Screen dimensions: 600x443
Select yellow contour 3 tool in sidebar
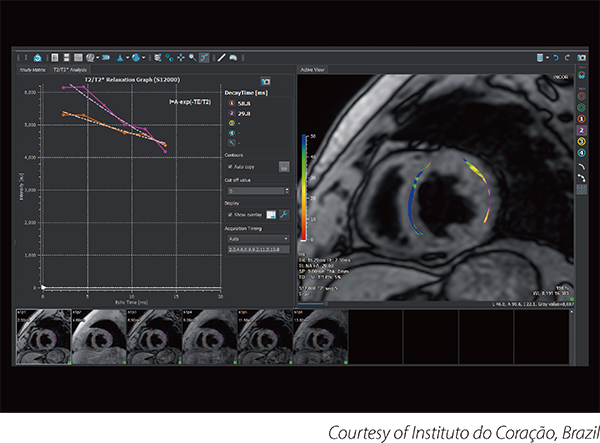click(581, 142)
